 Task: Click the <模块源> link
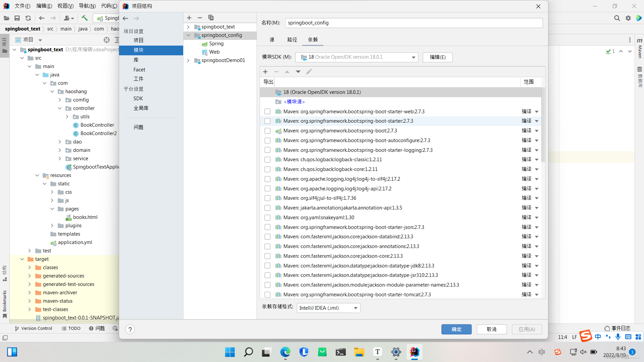coord(294,102)
